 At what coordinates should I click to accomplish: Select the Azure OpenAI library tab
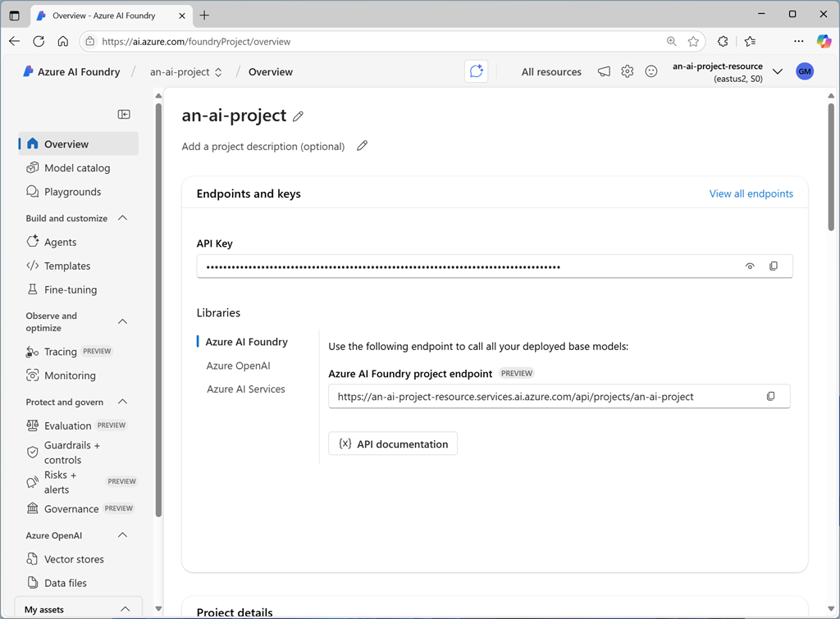click(239, 366)
